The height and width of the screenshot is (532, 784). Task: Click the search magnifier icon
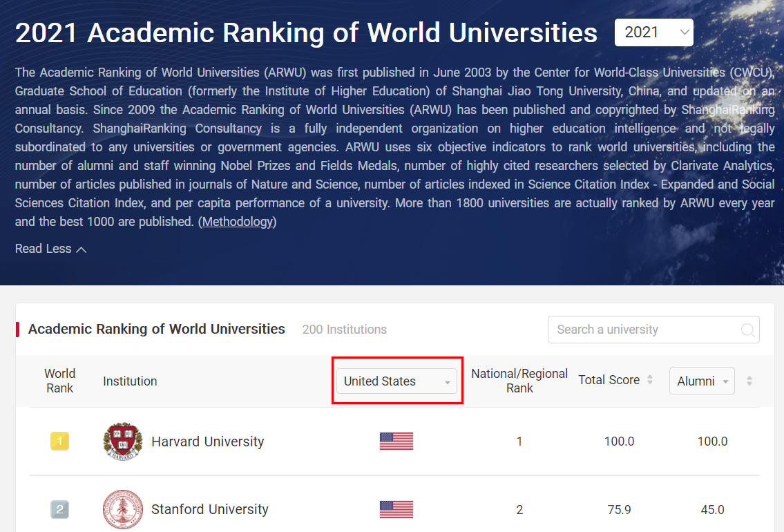pyautogui.click(x=747, y=330)
